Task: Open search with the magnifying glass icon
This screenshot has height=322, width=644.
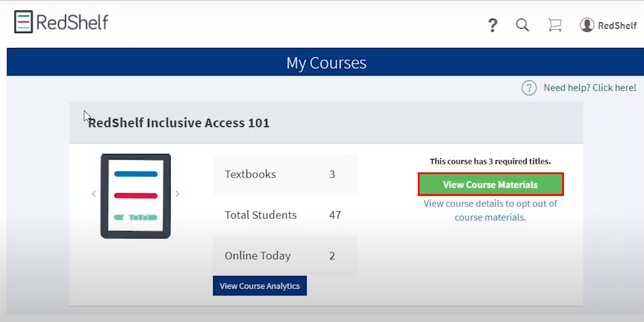Action: tap(523, 25)
